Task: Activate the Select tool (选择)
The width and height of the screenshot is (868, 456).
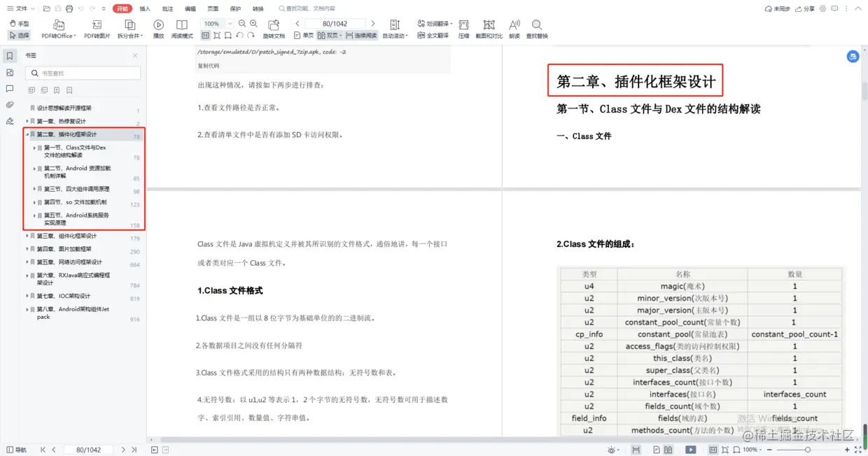Action: [20, 35]
